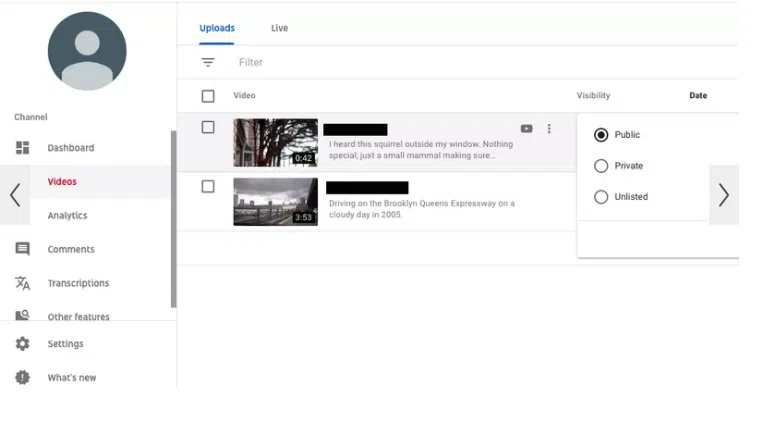Screen dimensions: 778x424
Task: Select the Public visibility radio button
Action: pos(601,135)
